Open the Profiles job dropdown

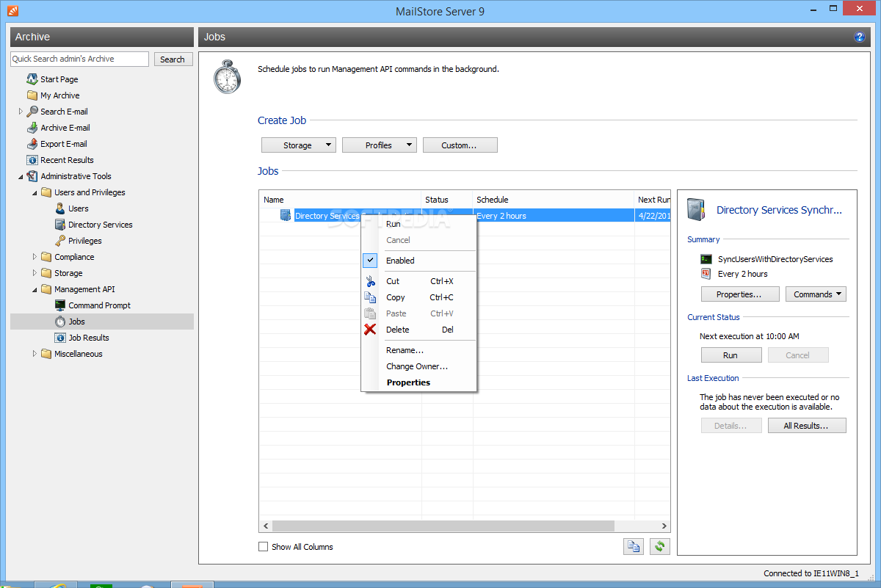[x=380, y=145]
